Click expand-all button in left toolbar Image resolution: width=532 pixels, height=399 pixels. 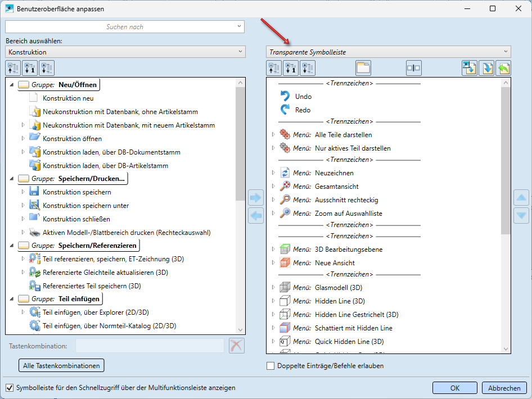(47, 68)
